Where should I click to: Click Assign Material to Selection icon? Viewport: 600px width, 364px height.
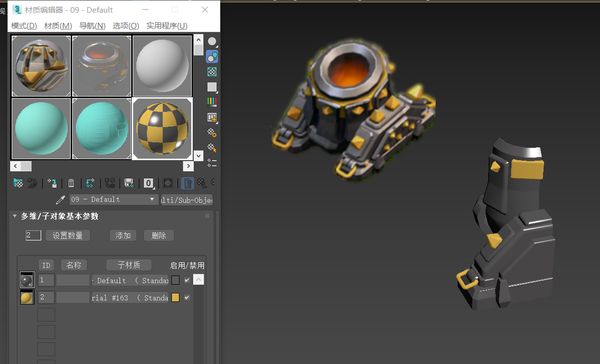pos(52,183)
